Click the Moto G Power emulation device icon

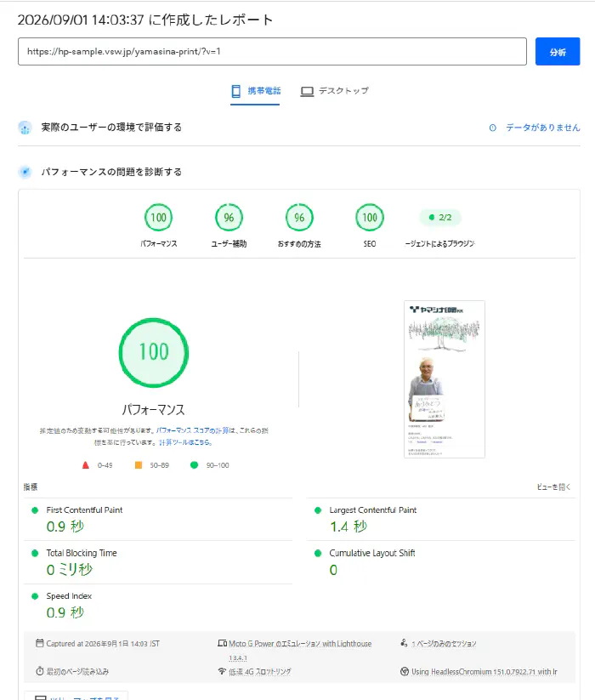pos(222,643)
